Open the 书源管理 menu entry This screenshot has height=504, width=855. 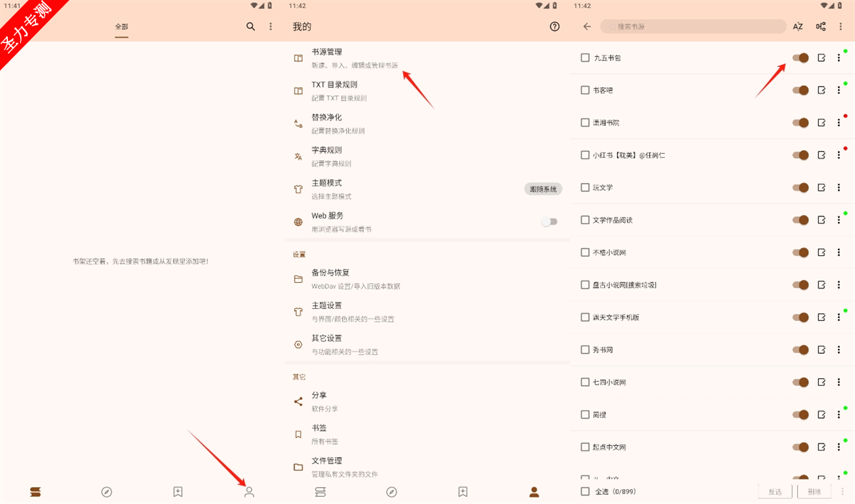tap(427, 58)
